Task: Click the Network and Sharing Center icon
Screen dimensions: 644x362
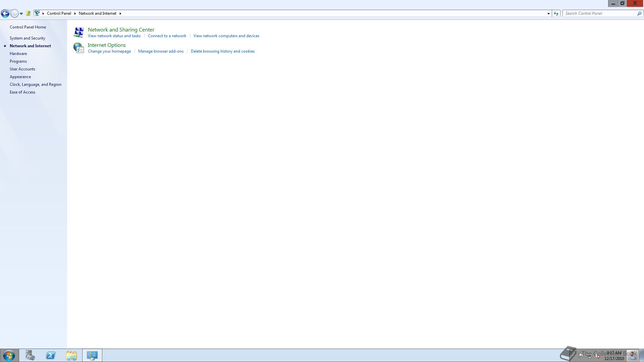Action: [78, 32]
